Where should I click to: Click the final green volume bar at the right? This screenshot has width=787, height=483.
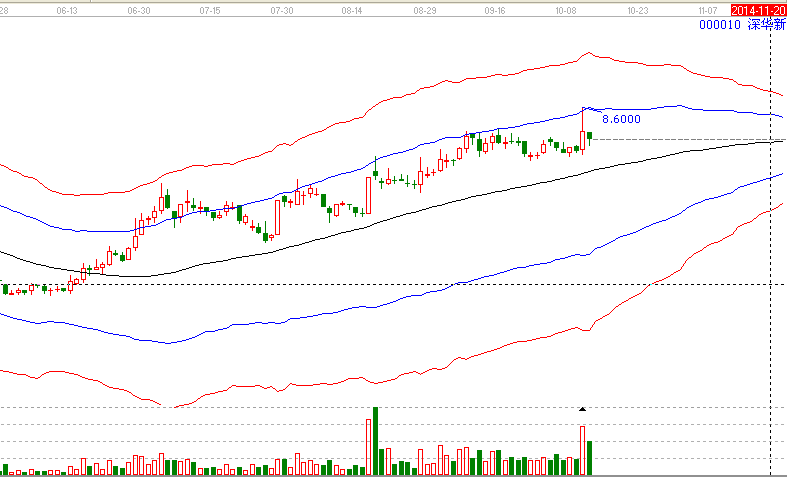tap(590, 457)
